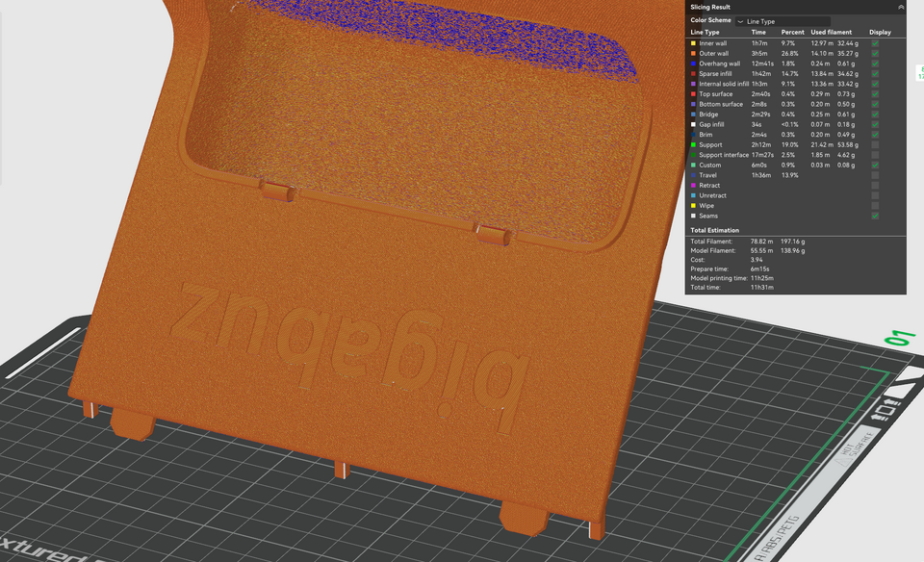924x562 pixels.
Task: Click the Support interface row label
Action: [723, 155]
